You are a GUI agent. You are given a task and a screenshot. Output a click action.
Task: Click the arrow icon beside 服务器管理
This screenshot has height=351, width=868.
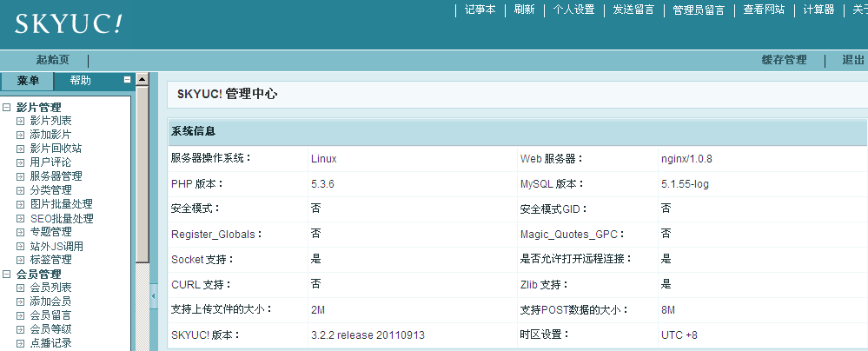(21, 176)
